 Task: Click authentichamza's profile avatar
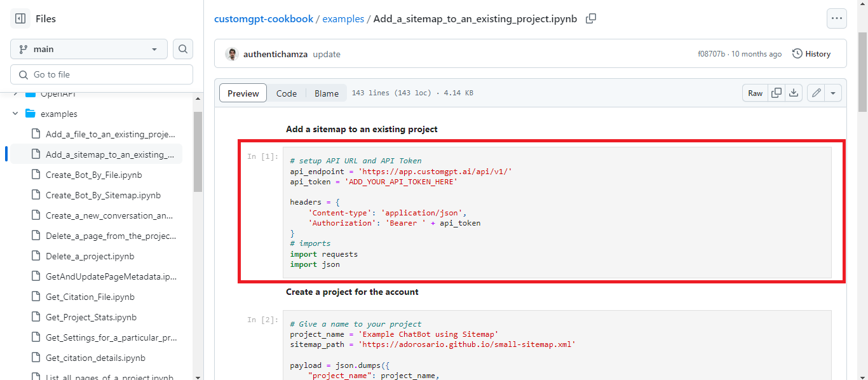click(231, 54)
